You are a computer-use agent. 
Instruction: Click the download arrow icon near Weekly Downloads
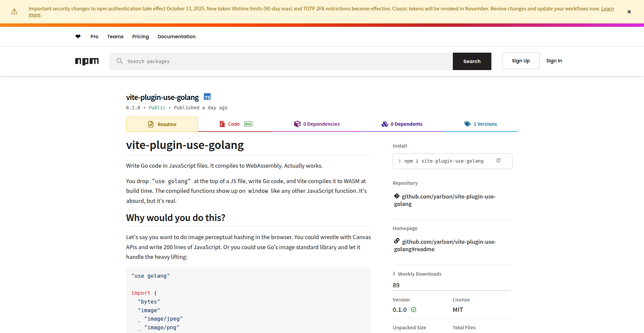click(x=394, y=273)
